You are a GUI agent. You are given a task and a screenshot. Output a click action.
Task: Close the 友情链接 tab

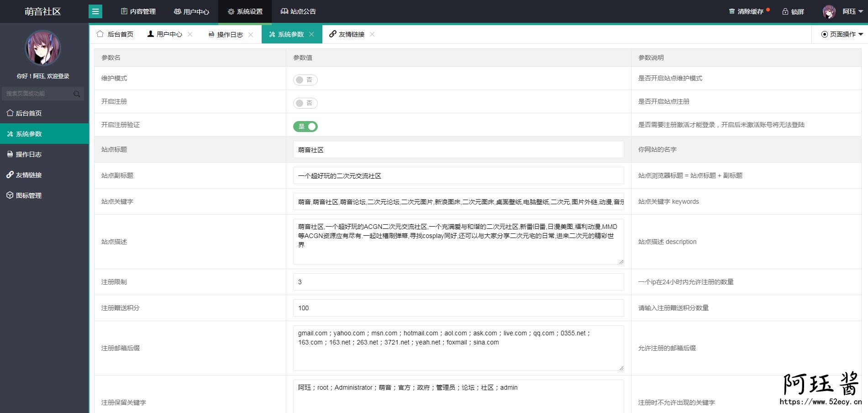(x=372, y=34)
